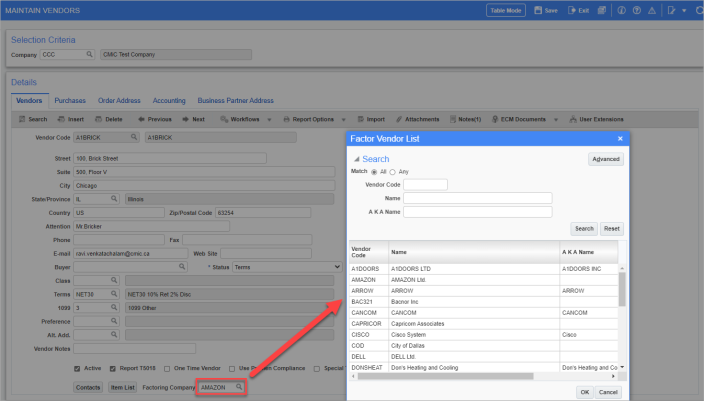Click the A K A Name input field

478,212
